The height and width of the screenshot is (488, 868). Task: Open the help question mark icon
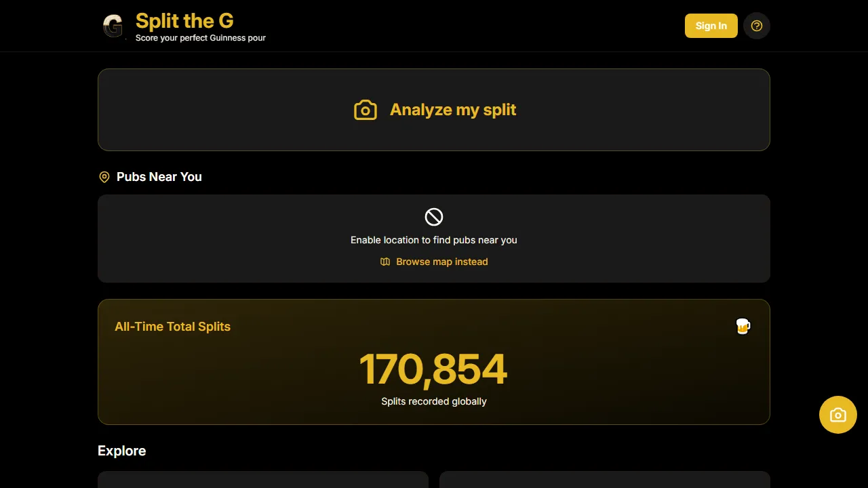(x=757, y=26)
